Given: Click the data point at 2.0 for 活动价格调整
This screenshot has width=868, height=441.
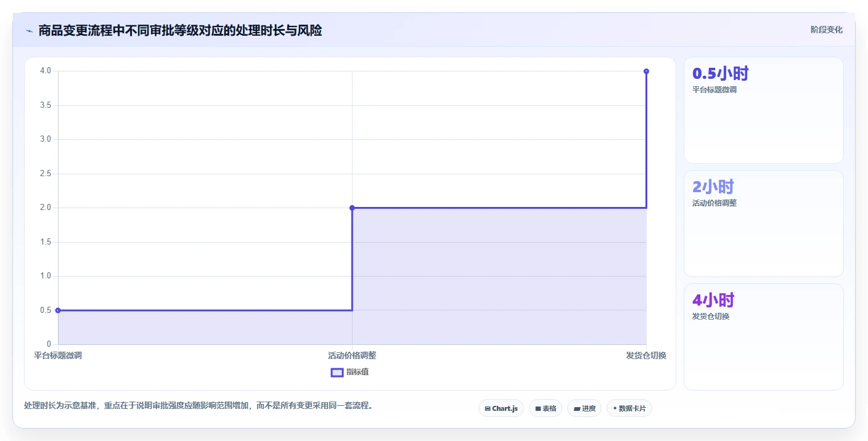Looking at the screenshot, I should click(352, 208).
